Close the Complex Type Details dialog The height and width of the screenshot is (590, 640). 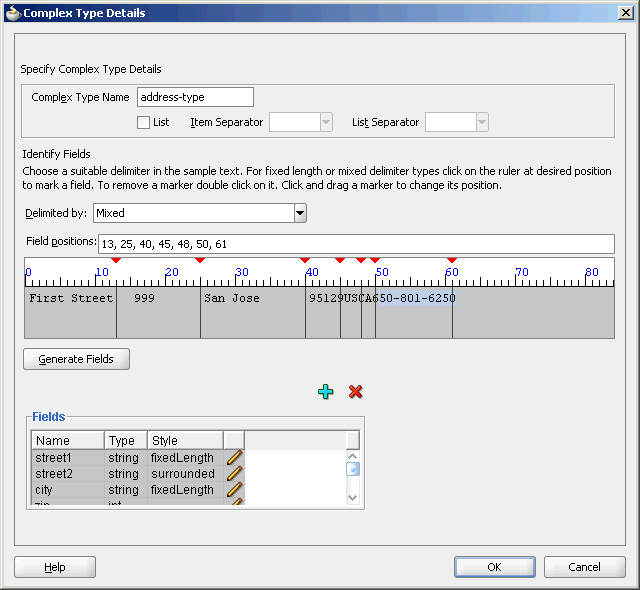[626, 13]
